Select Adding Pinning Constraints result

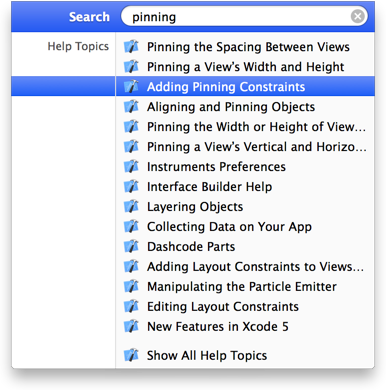[245, 86]
